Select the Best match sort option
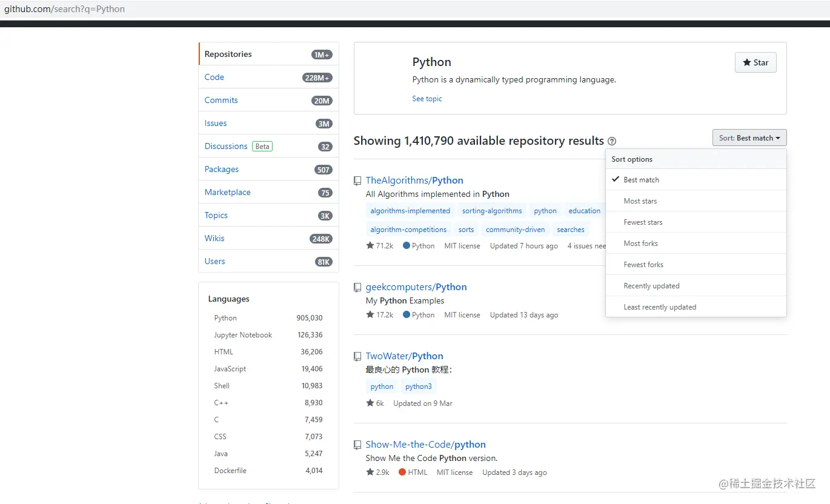Viewport: 830px width, 504px height. tap(696, 180)
